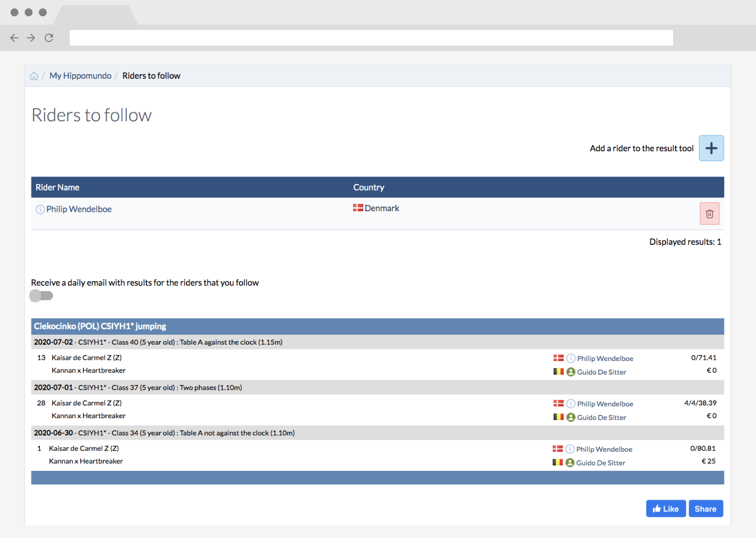Viewport: 756px width, 538px height.
Task: Open Philip Wendelboe rider profile link in table
Action: (79, 209)
